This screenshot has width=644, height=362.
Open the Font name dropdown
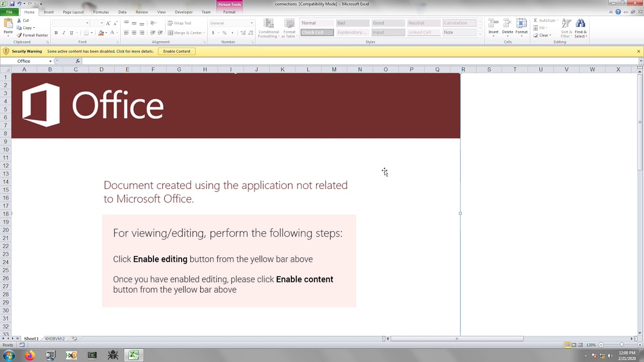87,23
